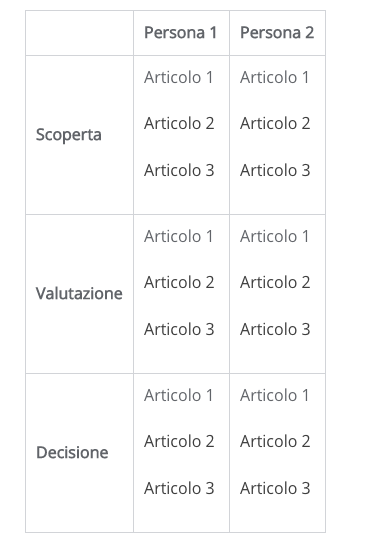Open Articolo 3 under Scoperta, Persona 2

point(275,170)
